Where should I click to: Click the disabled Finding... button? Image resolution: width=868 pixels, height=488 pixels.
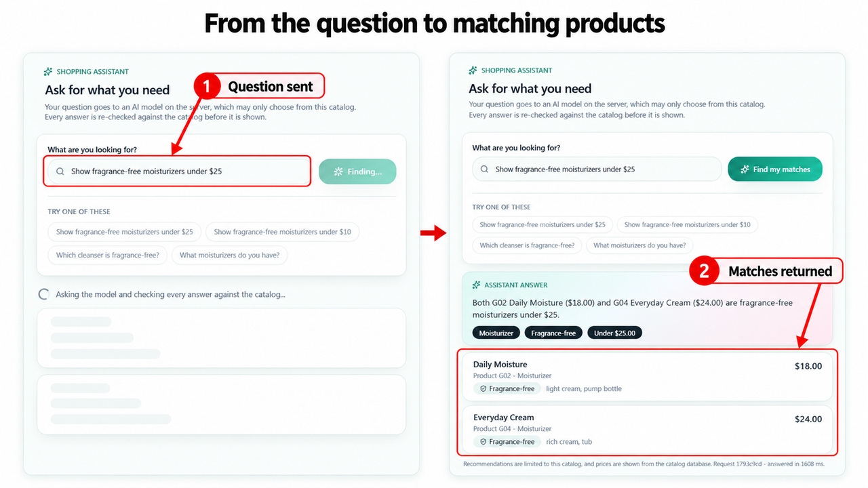click(x=357, y=171)
